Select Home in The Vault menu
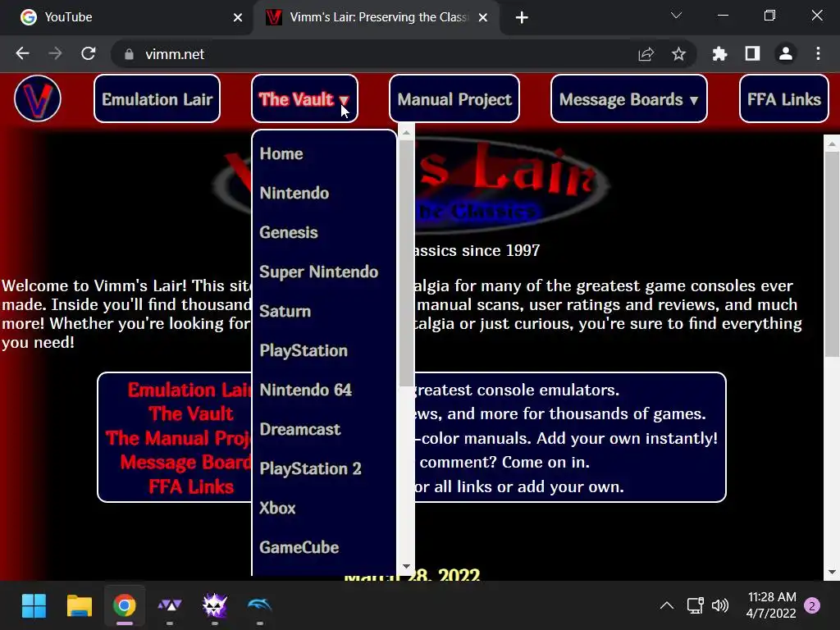Screen dimensions: 840x630 coord(323,153)
